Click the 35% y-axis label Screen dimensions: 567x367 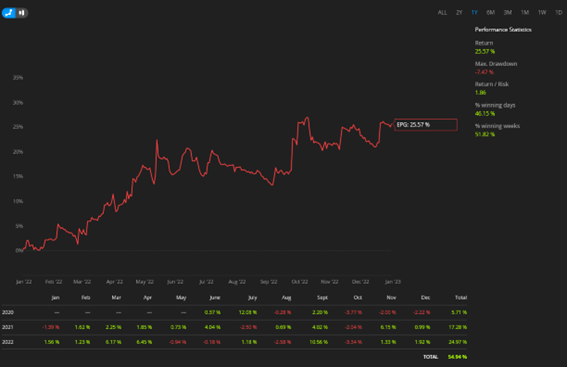(18, 78)
